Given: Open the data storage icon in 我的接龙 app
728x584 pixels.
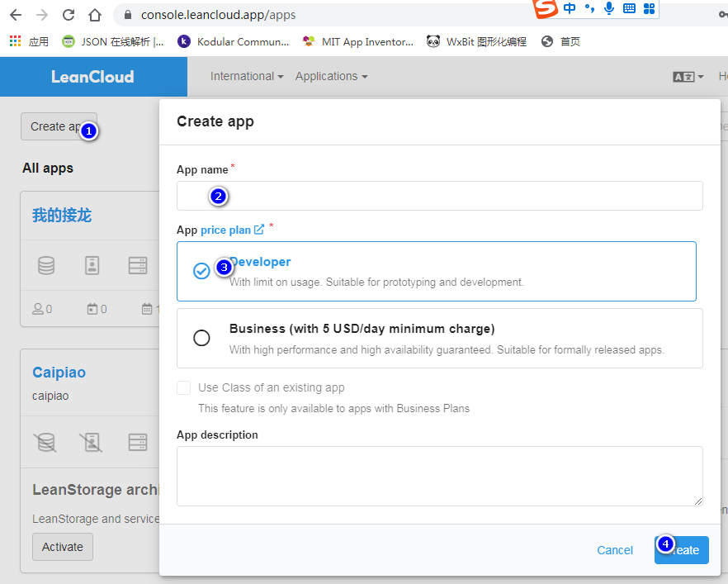Looking at the screenshot, I should 46,265.
